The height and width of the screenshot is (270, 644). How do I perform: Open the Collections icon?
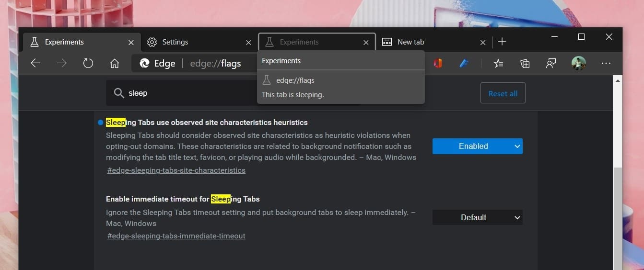pos(525,63)
